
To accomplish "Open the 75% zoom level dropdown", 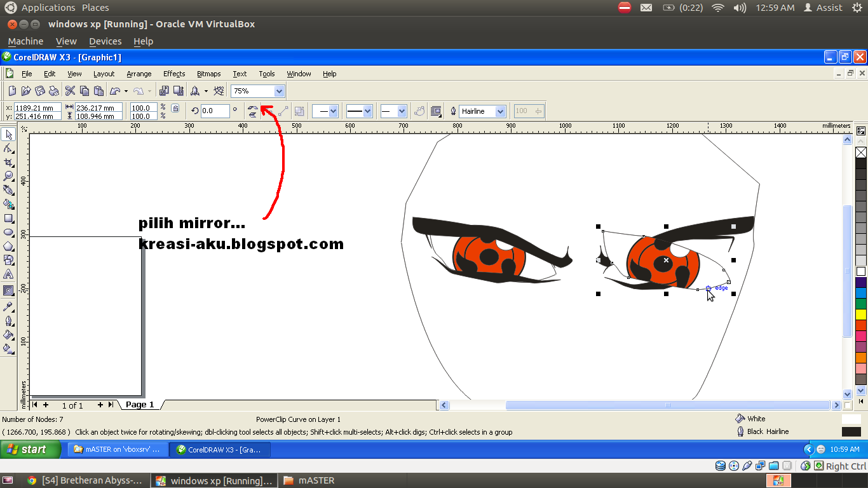I will pyautogui.click(x=280, y=91).
